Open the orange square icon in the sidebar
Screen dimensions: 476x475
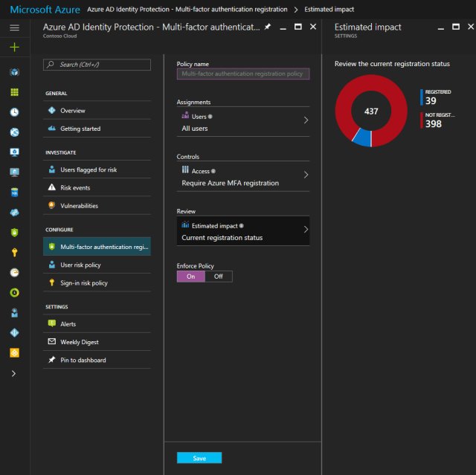tap(14, 353)
